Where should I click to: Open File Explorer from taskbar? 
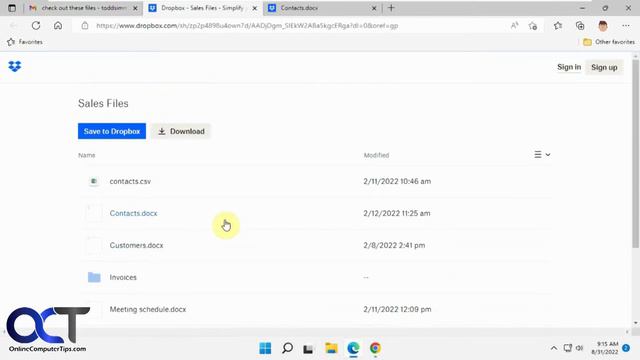[331, 348]
